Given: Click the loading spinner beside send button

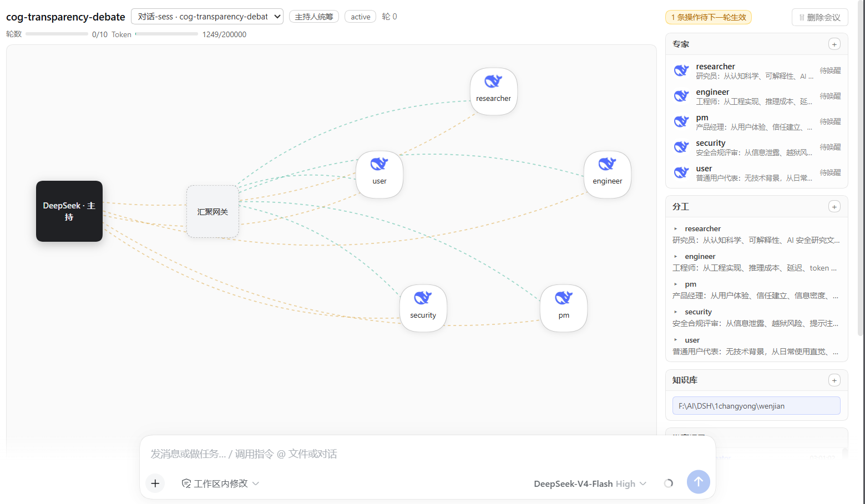Looking at the screenshot, I should [x=669, y=483].
